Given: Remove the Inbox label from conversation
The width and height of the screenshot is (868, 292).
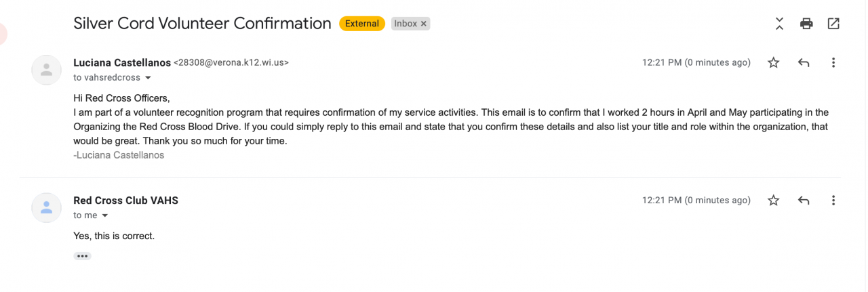Looking at the screenshot, I should (x=424, y=24).
